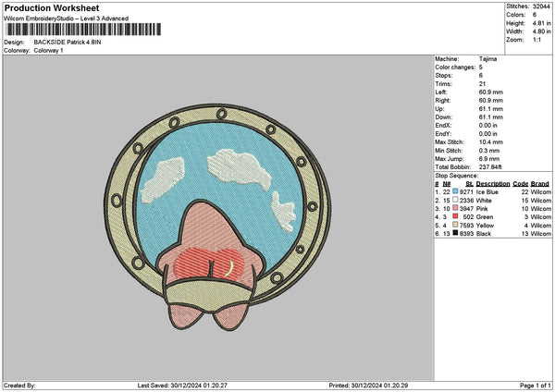Click the Yellow description in stop sequence
The height and width of the screenshot is (392, 555).
click(x=485, y=225)
